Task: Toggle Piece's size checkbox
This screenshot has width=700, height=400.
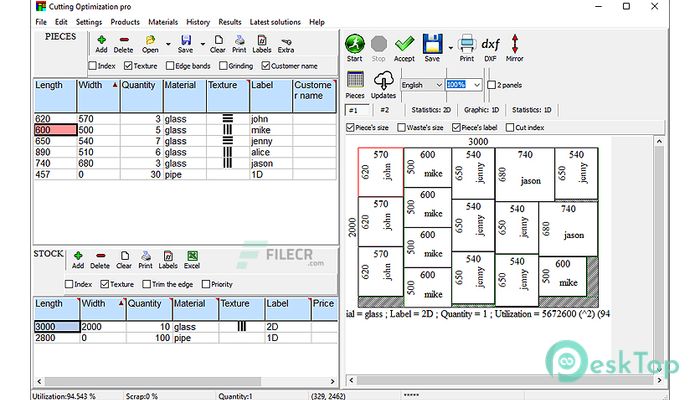Action: (x=350, y=128)
